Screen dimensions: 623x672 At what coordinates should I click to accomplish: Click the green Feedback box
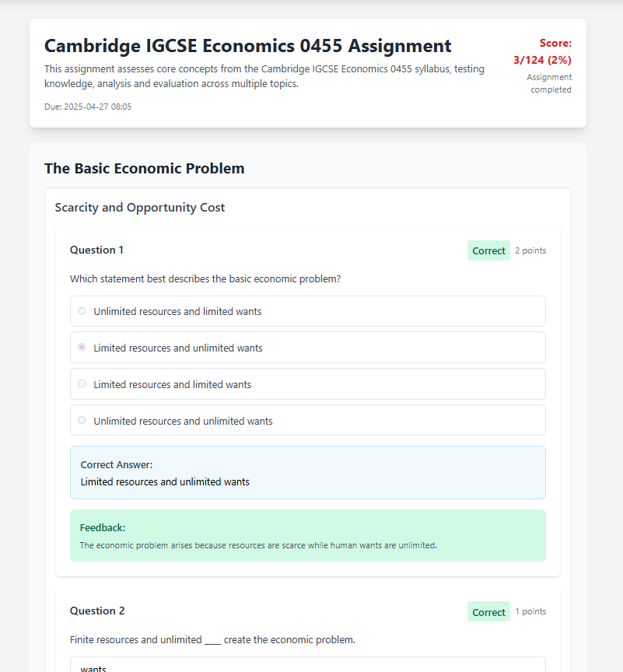[307, 535]
